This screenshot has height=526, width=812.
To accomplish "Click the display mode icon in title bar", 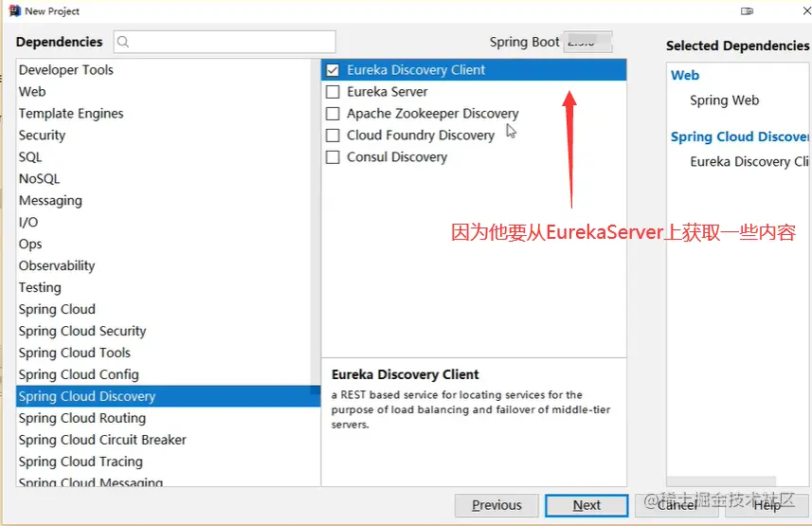I will pyautogui.click(x=747, y=10).
